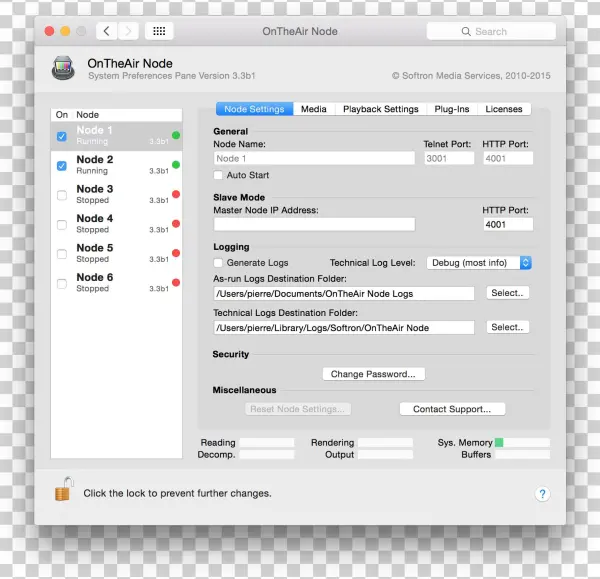Image resolution: width=600 pixels, height=579 pixels.
Task: Select the Node 4 row label
Action: [95, 218]
